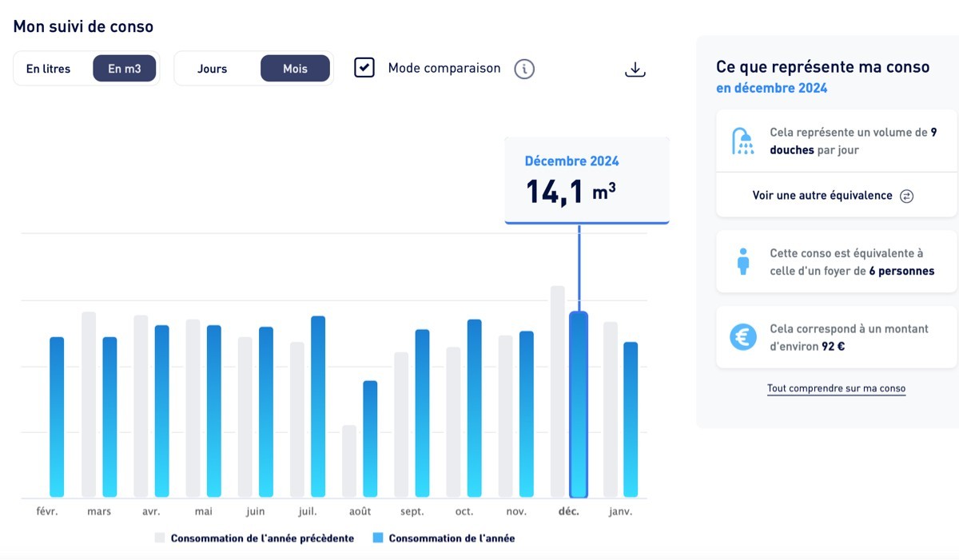The image size is (959, 560).
Task: Click the gray December previous-year bar
Action: 558,391
